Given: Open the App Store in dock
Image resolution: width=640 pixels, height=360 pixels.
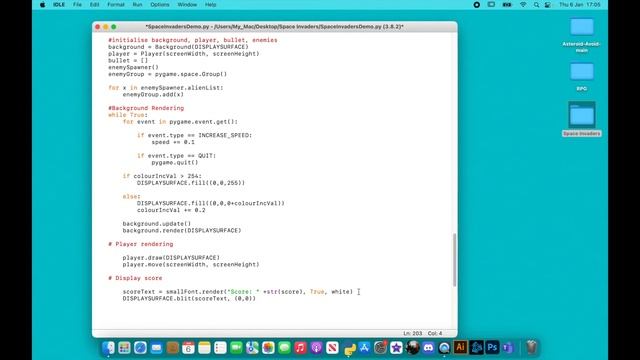Looking at the screenshot, I should pos(364,348).
